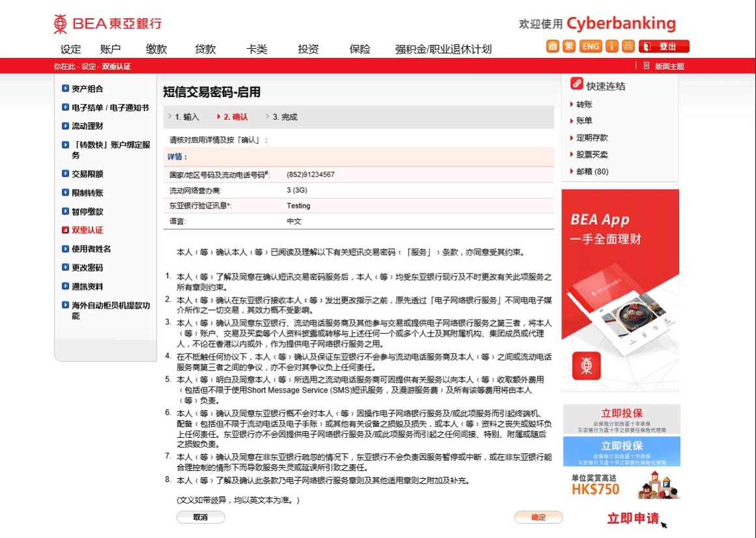Click the 3 (3G) network operator value
Screen dimensions: 756x538
click(297, 190)
